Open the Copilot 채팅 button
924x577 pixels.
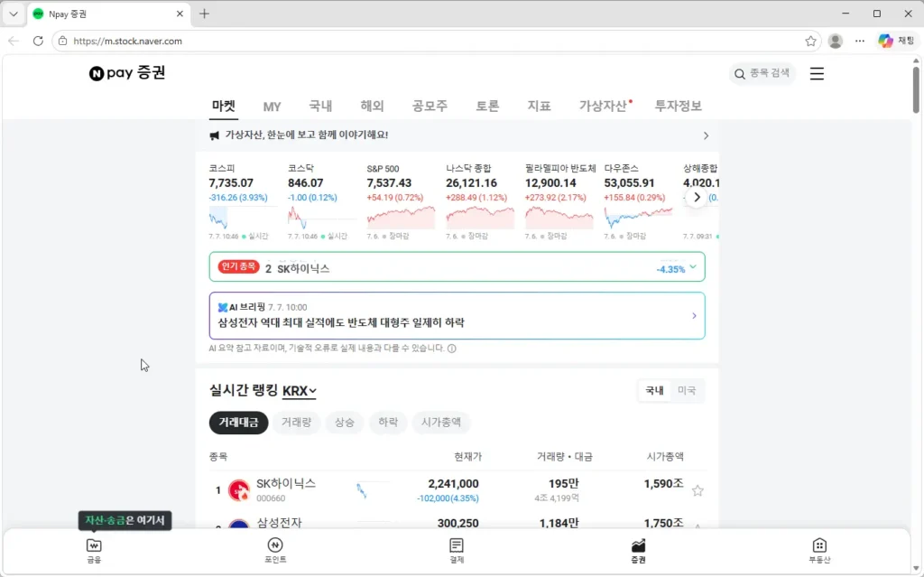[896, 41]
